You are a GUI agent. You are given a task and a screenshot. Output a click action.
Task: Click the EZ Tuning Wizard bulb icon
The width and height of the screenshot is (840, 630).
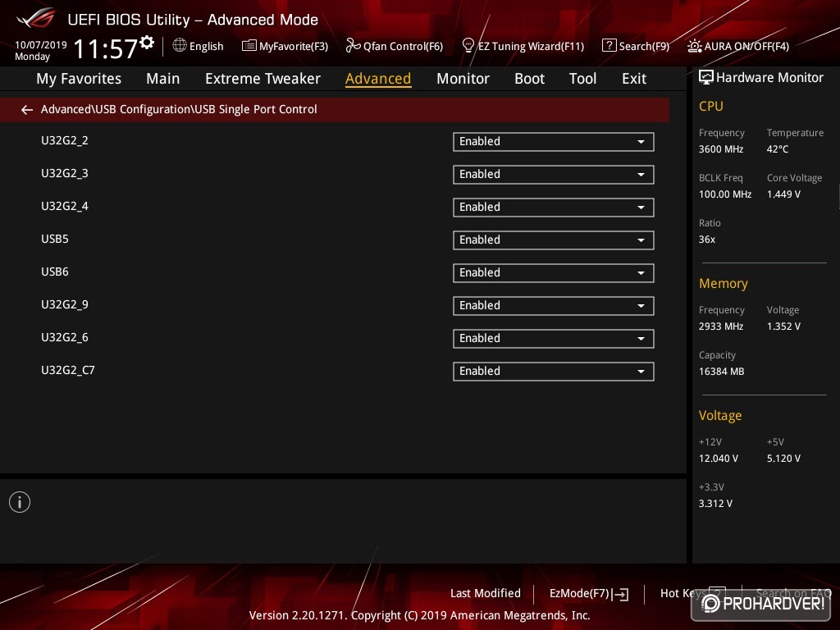468,46
